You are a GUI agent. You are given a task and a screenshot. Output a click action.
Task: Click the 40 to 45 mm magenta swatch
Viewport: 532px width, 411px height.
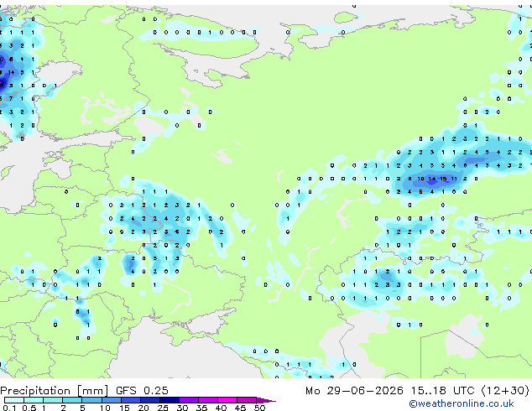(x=227, y=400)
